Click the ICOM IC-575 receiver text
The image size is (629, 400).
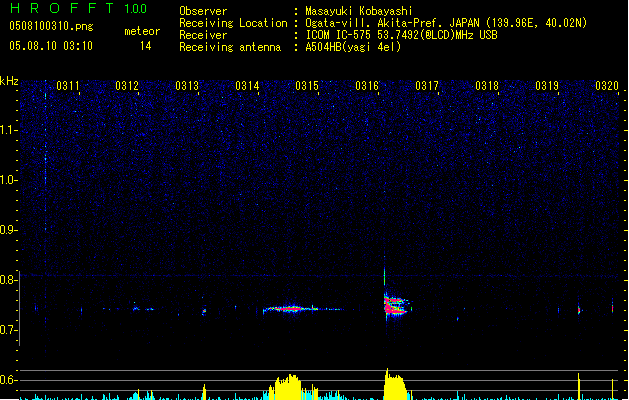pos(401,35)
